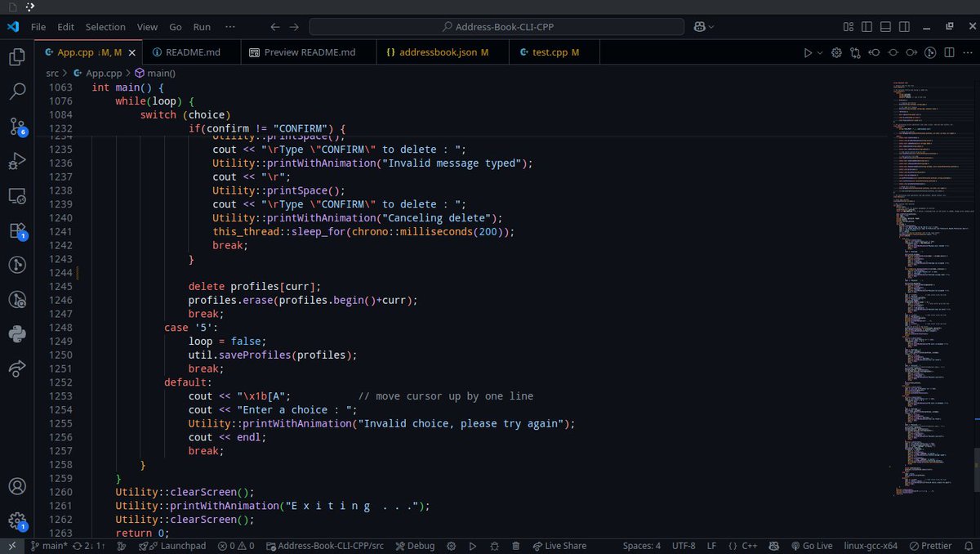Click the status bar play icon
Image resolution: width=980 pixels, height=554 pixels.
click(x=472, y=546)
